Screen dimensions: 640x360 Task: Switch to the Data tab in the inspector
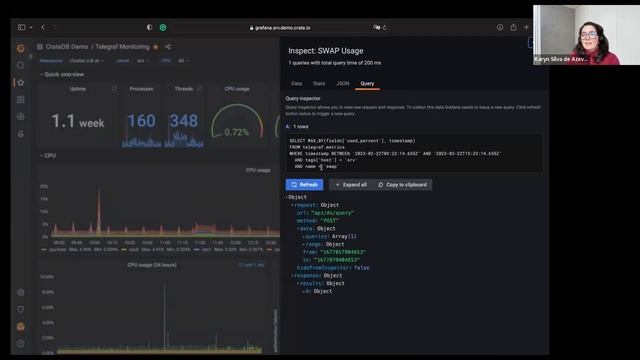click(x=296, y=83)
